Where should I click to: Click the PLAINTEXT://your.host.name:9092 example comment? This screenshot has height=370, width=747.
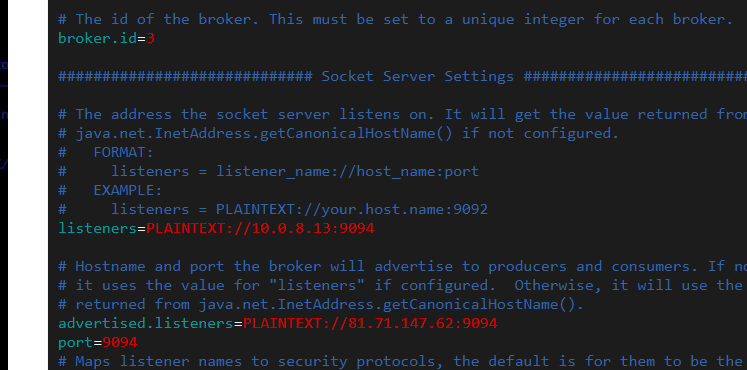pyautogui.click(x=352, y=209)
